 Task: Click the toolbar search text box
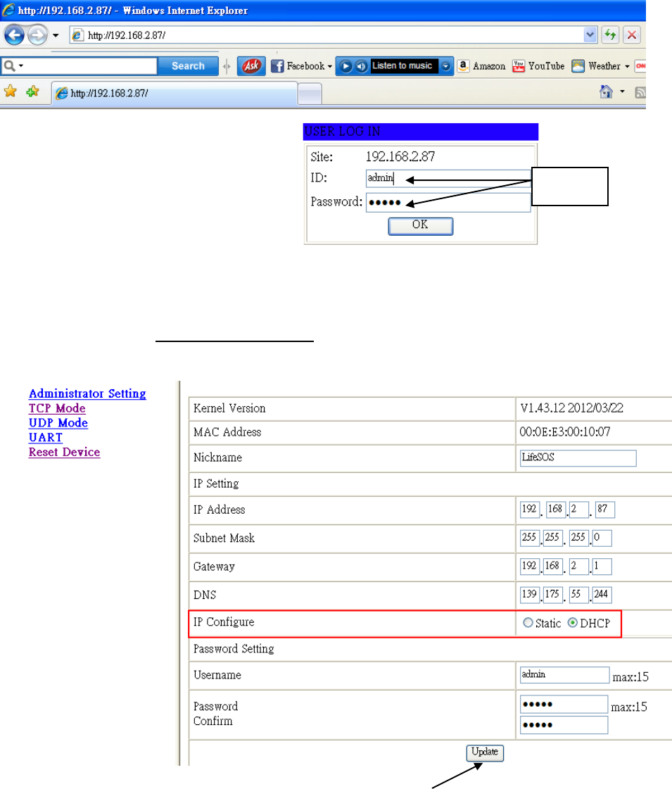[x=91, y=66]
